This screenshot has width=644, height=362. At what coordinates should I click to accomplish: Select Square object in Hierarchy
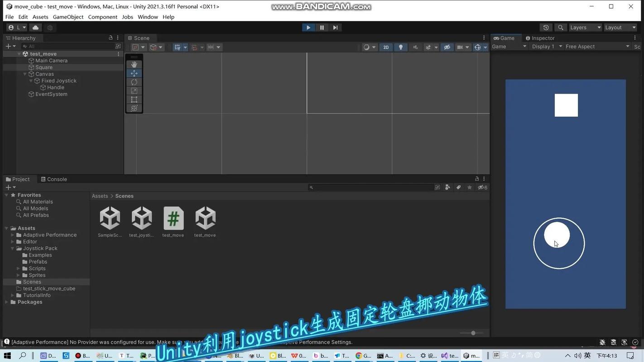click(44, 67)
